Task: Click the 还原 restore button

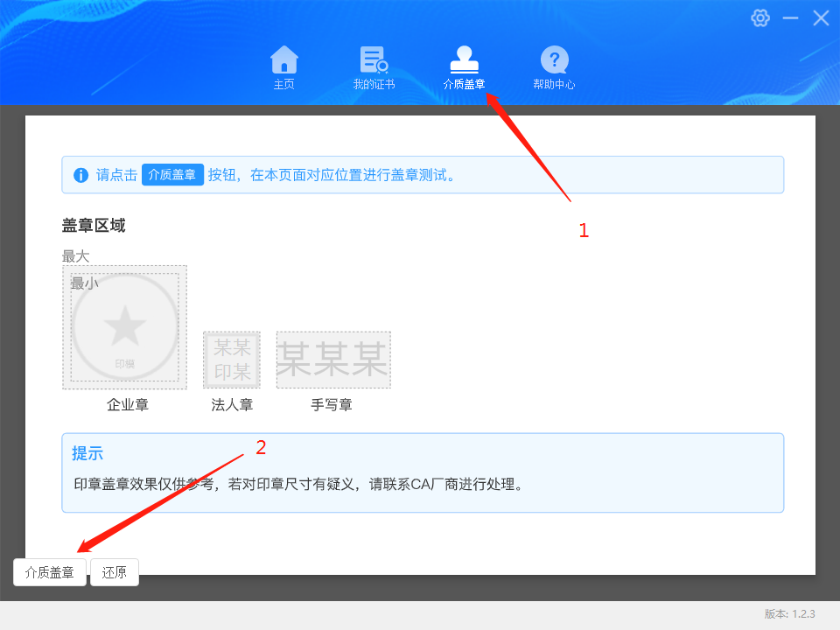Action: [x=115, y=573]
